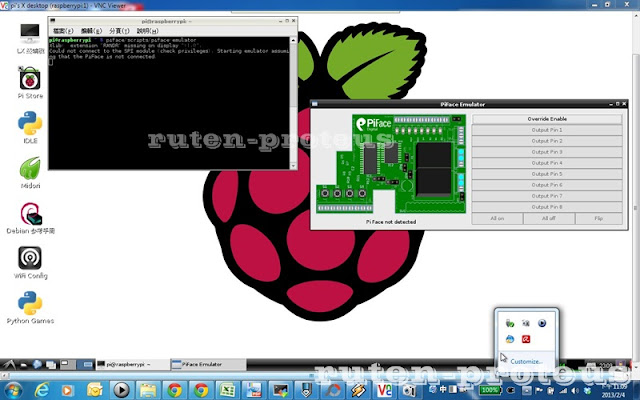Click the red square icon in tray popup
The width and height of the screenshot is (640, 400).
[526, 339]
